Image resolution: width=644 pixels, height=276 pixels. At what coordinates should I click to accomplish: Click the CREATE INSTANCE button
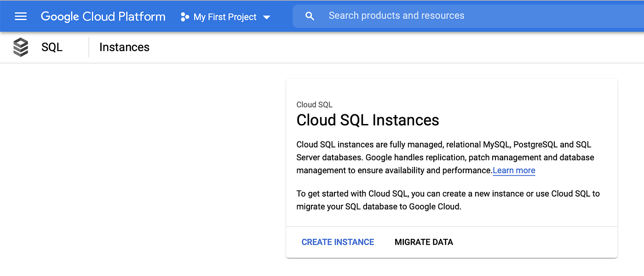tap(338, 242)
